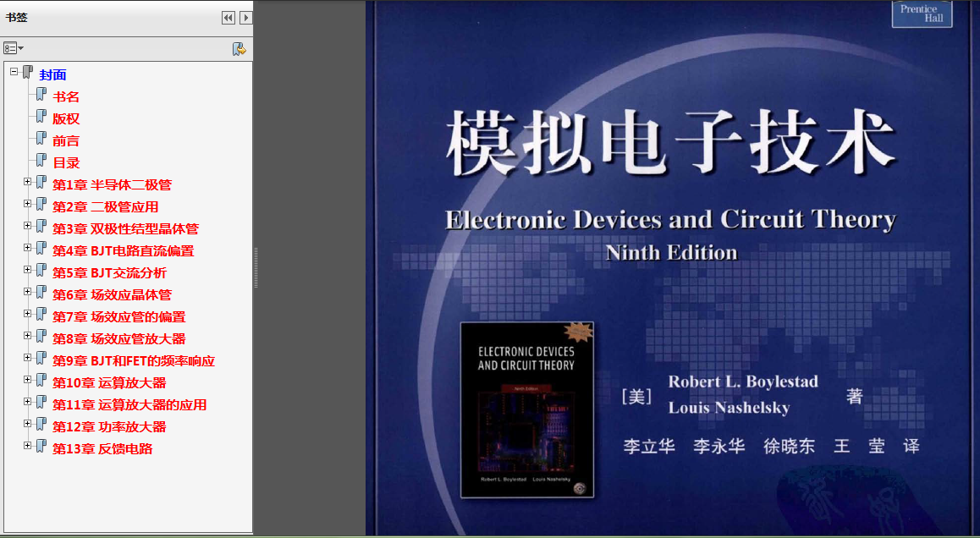
Task: Expand the 第2章 二极管应用 bookmark
Action: [27, 204]
